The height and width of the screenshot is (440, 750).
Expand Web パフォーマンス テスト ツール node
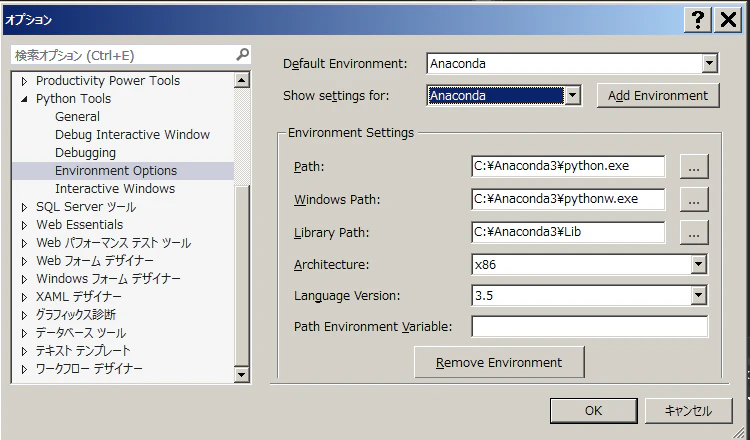point(24,243)
